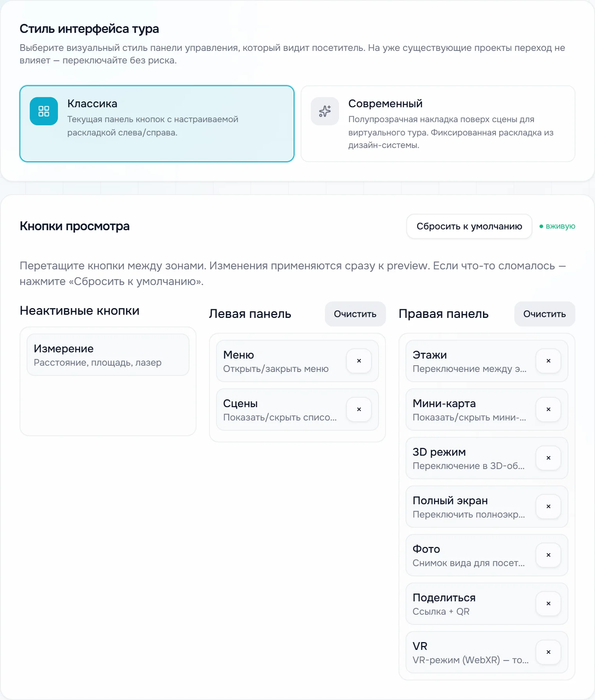Select the Классика interface style

(x=157, y=124)
